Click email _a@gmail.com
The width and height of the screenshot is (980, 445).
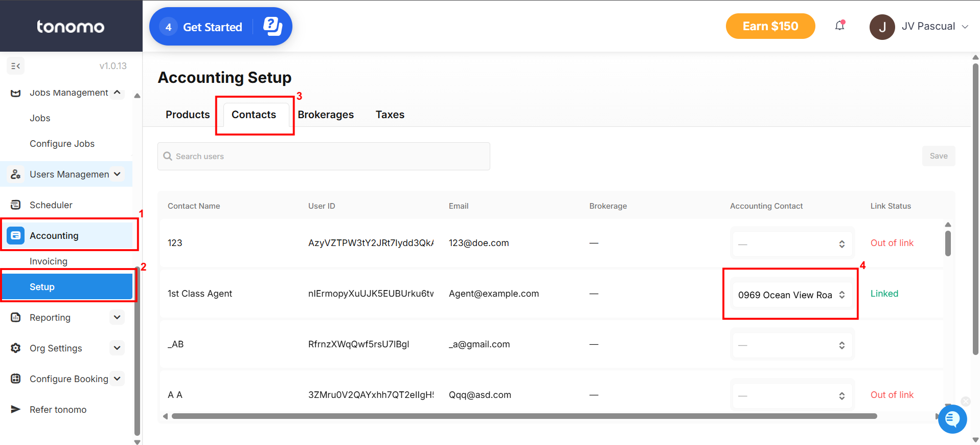tap(479, 344)
